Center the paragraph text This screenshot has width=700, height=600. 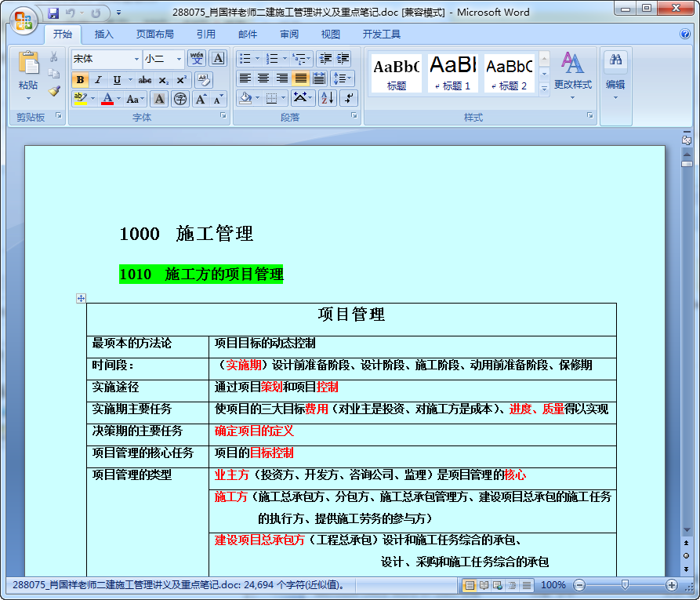tap(263, 78)
